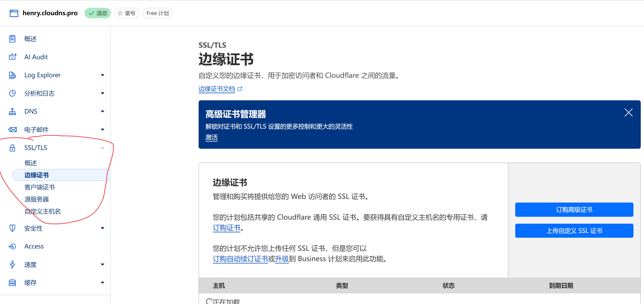Expand the 安全性 dropdown arrow
The width and height of the screenshot is (644, 304).
(102, 228)
